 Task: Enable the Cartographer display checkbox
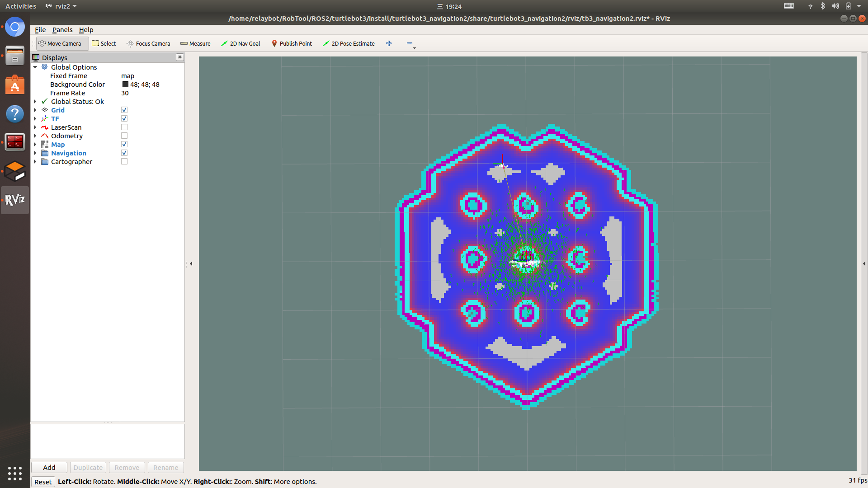(124, 162)
